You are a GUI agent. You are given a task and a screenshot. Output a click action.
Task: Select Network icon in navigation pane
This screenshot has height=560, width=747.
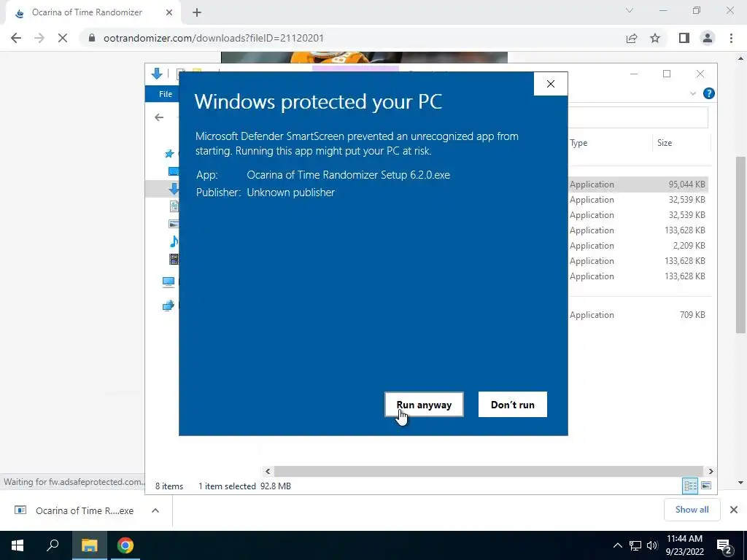pos(169,306)
